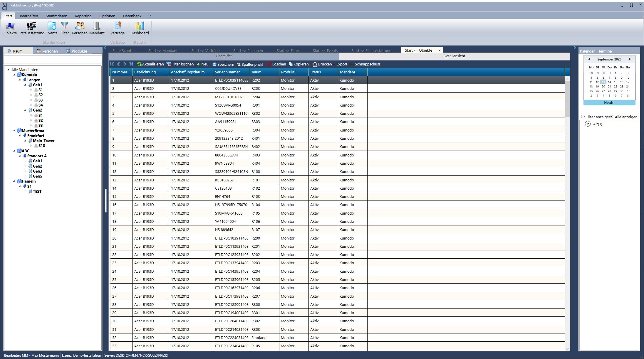Click the Aktualisieren refresh button
The width and height of the screenshot is (644, 359).
click(150, 64)
